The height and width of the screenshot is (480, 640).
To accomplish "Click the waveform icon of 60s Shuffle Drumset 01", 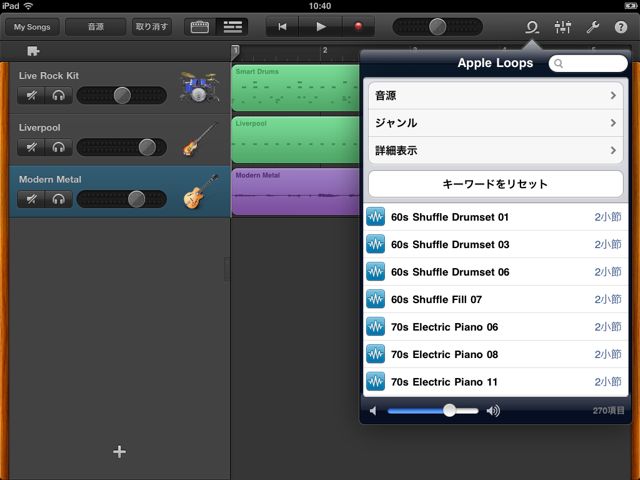I will coord(375,217).
